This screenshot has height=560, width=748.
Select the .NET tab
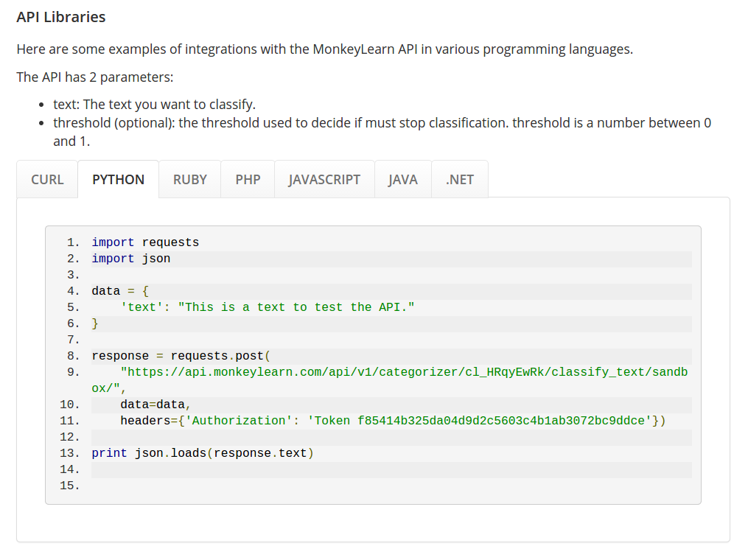(459, 180)
